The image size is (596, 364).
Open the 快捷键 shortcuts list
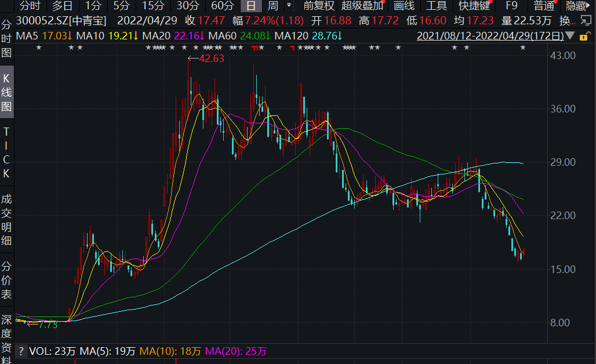click(474, 6)
